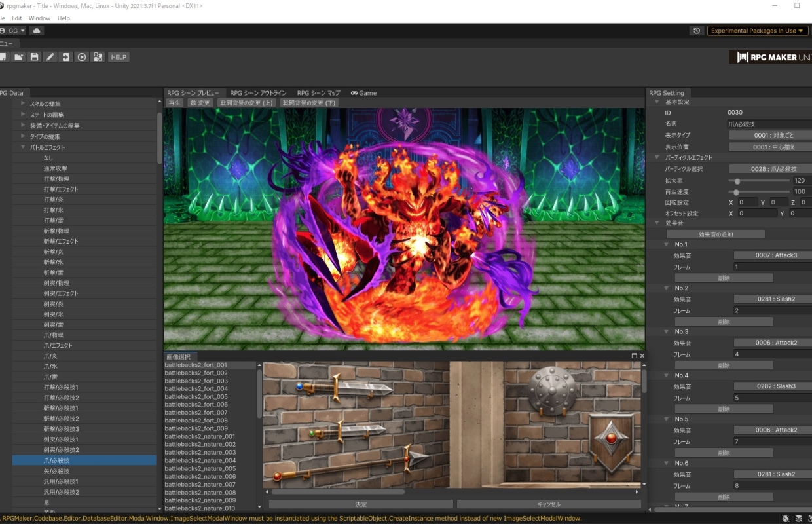Image resolution: width=812 pixels, height=524 pixels.
Task: Switch to the Game tab
Action: tap(364, 93)
